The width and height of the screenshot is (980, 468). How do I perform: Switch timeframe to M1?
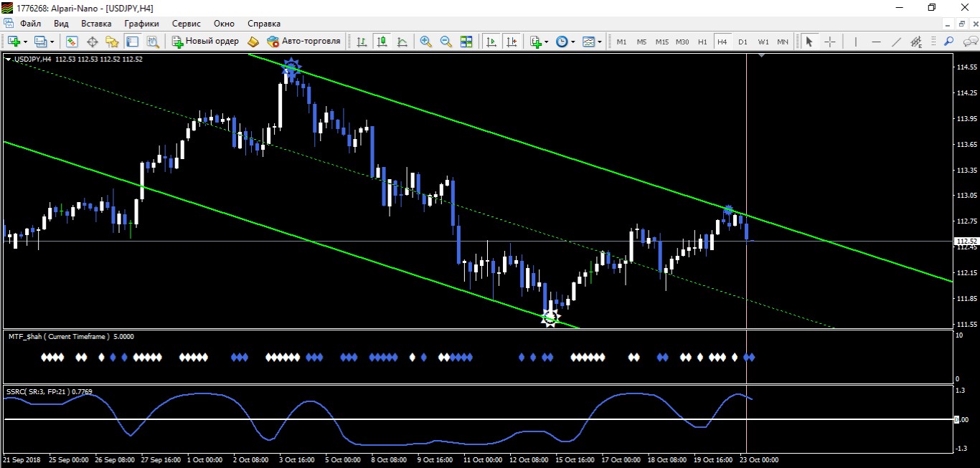pos(621,42)
